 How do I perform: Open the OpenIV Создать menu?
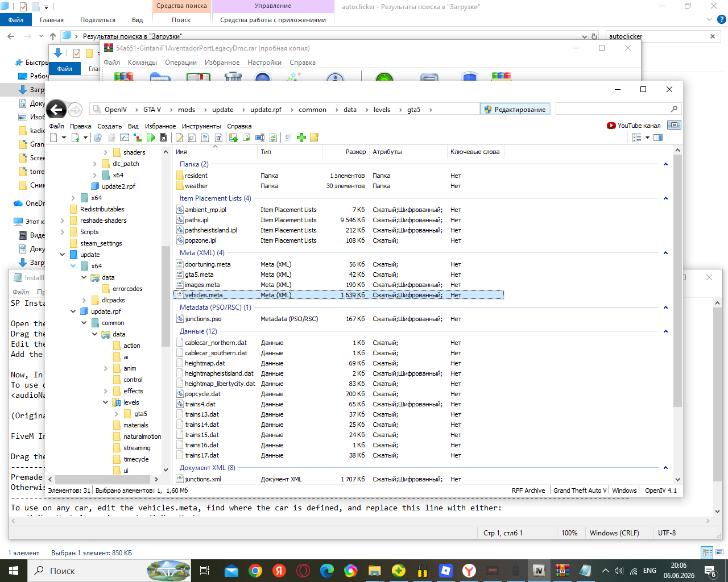click(109, 126)
